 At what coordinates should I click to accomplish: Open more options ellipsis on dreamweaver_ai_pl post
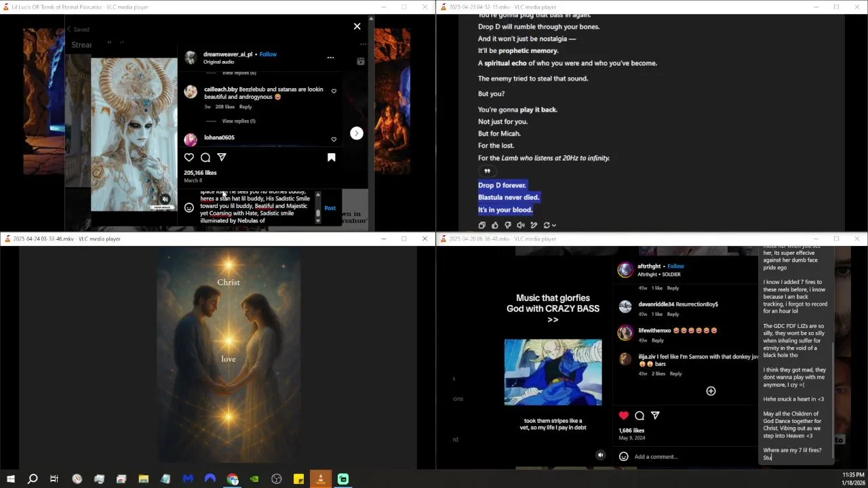330,58
